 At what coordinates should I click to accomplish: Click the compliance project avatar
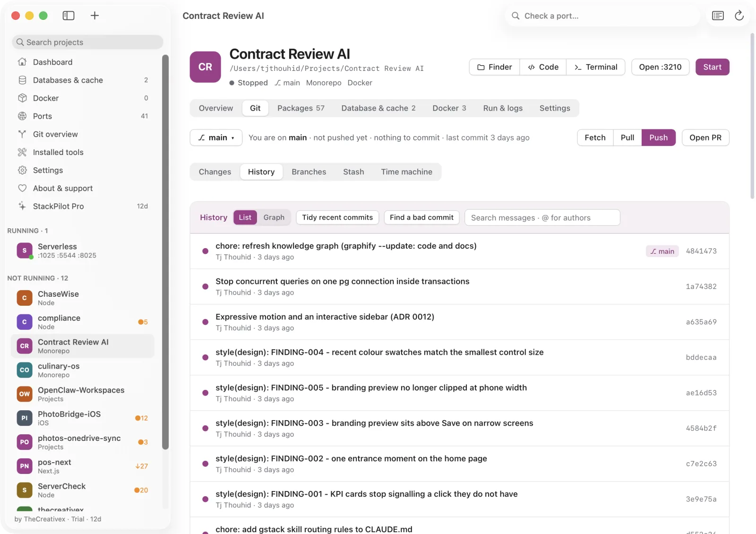click(x=25, y=322)
